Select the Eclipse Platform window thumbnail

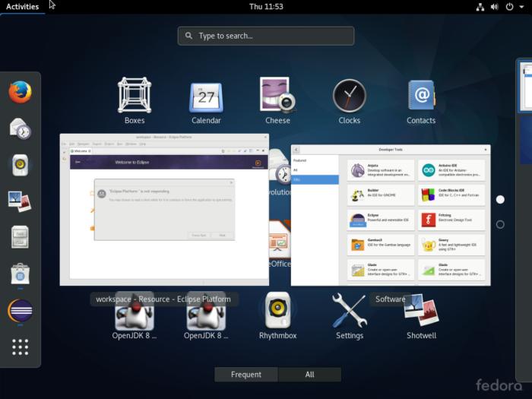click(x=164, y=210)
